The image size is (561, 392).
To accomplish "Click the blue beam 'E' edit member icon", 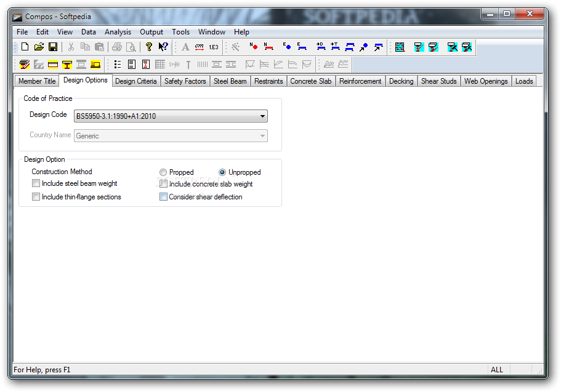I will pyautogui.click(x=302, y=47).
